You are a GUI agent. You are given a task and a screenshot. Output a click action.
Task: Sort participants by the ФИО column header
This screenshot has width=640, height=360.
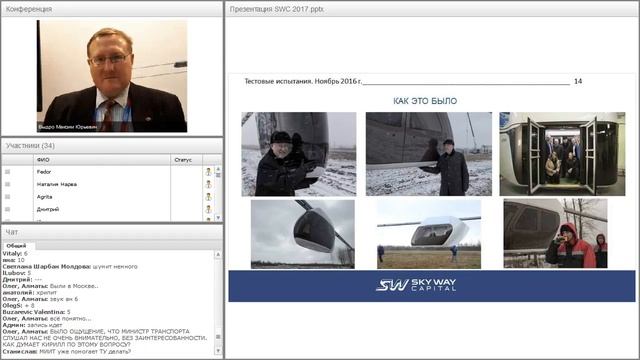point(102,160)
